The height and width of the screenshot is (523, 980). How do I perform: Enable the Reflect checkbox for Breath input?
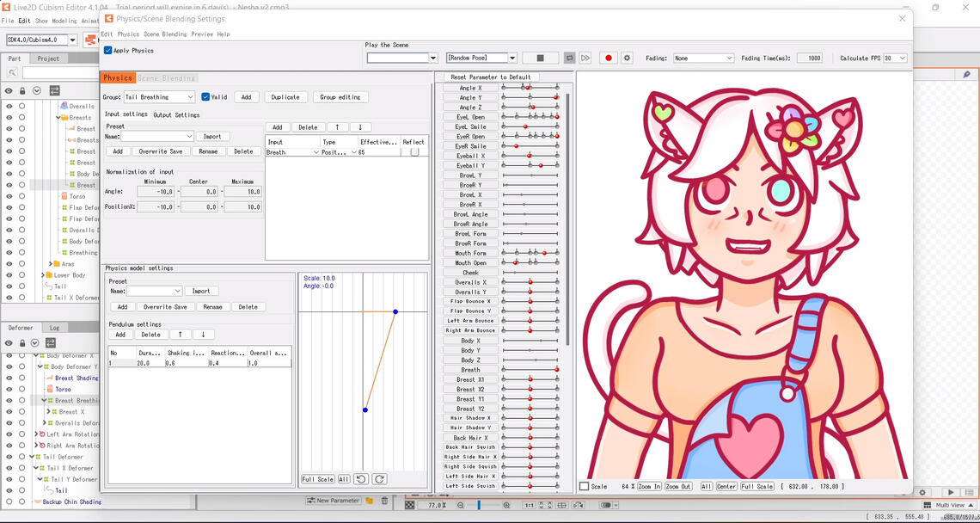coord(414,152)
